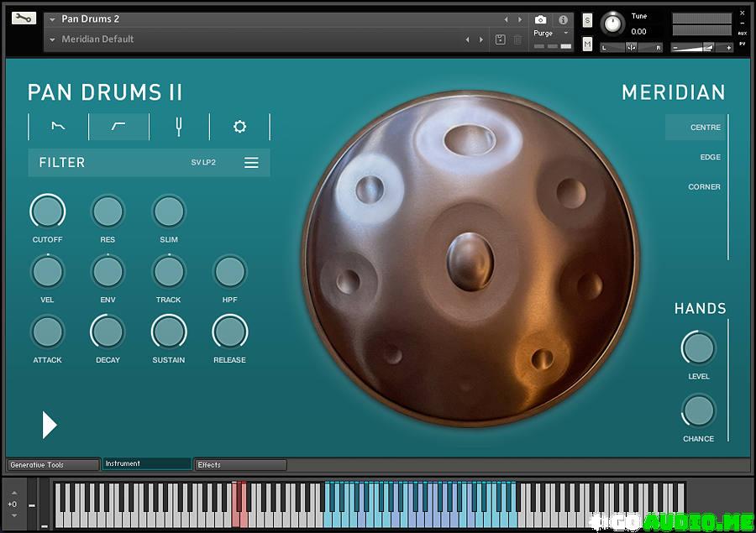Click the ATTACK knob
Screen dimensions: 756x533
[x=47, y=332]
